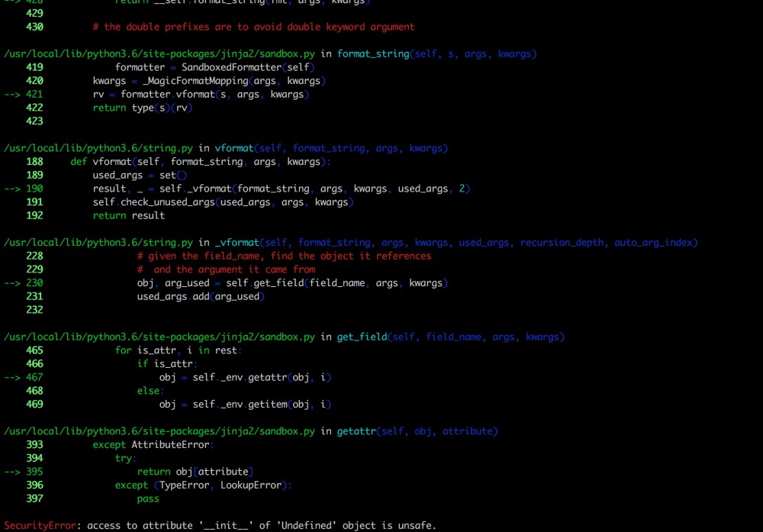This screenshot has height=532, width=763.
Task: Click line 420 _MagicFormatMapping code
Action: click(209, 81)
